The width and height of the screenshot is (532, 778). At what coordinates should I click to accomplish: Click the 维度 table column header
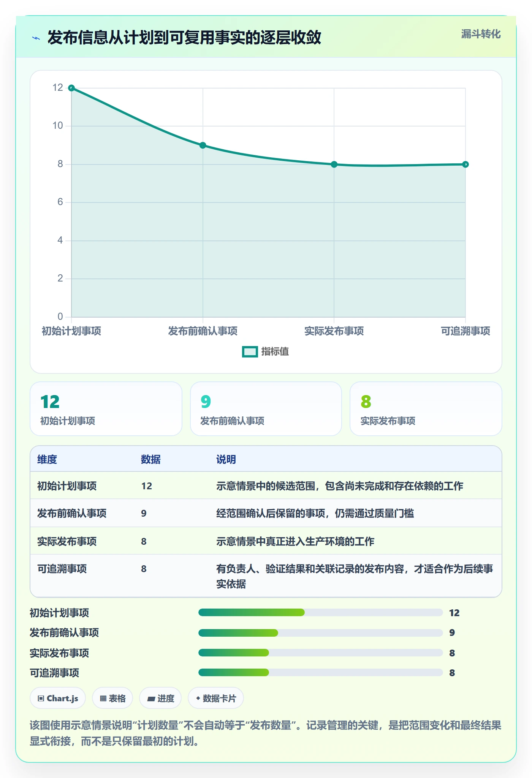pos(47,459)
